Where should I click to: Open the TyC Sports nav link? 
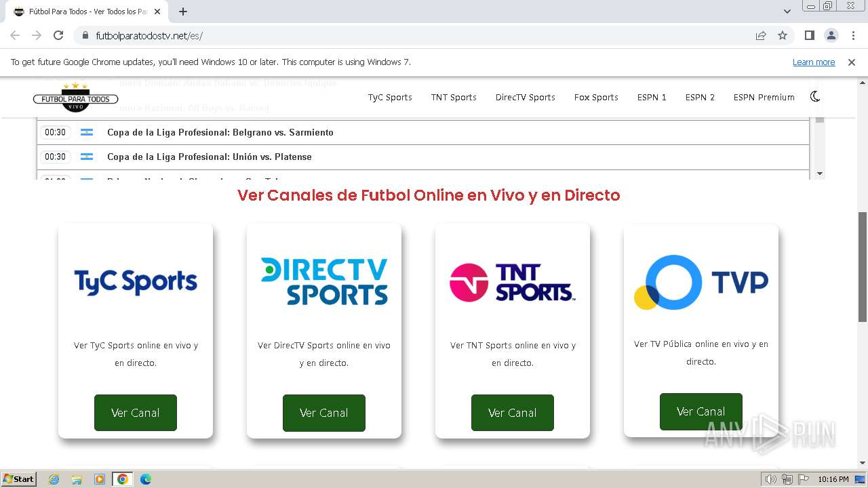(x=390, y=98)
